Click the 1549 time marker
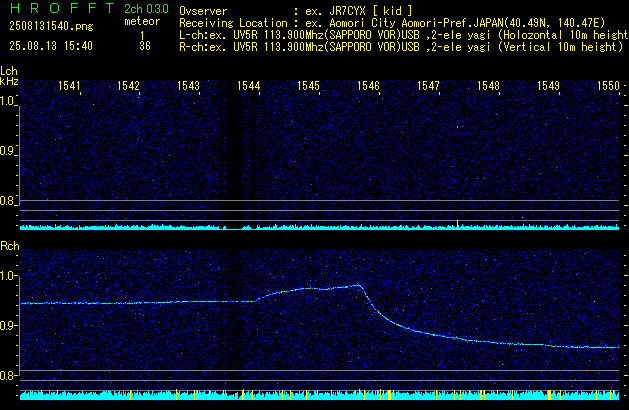 (x=548, y=86)
